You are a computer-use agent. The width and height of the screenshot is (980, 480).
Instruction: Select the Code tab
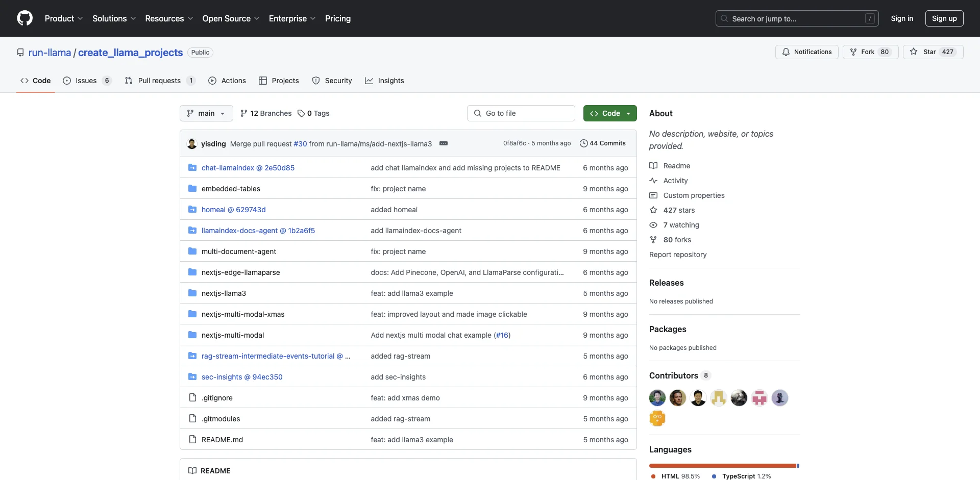coord(35,81)
